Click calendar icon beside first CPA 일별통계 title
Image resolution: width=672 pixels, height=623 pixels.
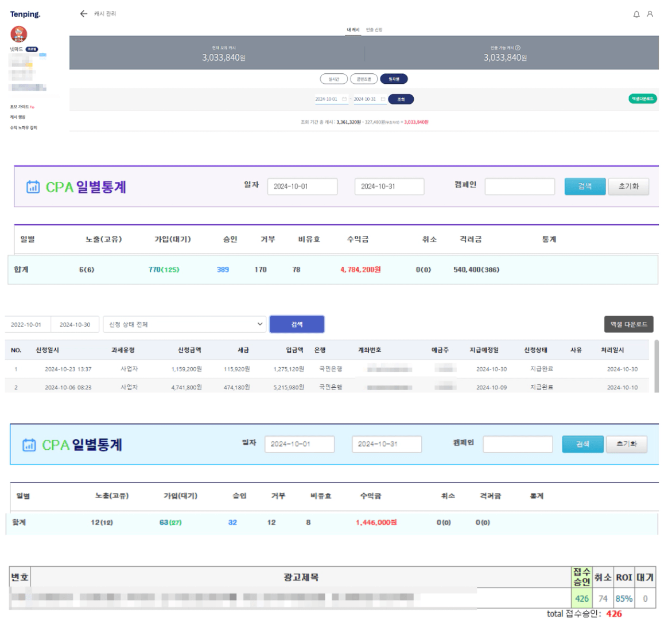[x=33, y=187]
